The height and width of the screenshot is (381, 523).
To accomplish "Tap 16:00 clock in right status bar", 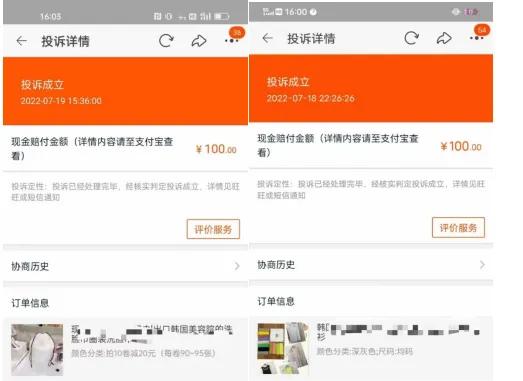I will (296, 12).
